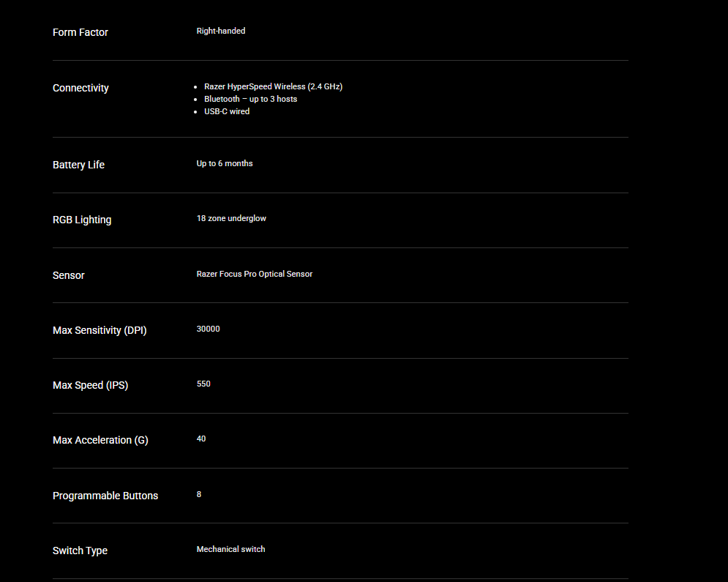Click the Form Factor label
Screen dimensions: 728x582
(x=80, y=32)
